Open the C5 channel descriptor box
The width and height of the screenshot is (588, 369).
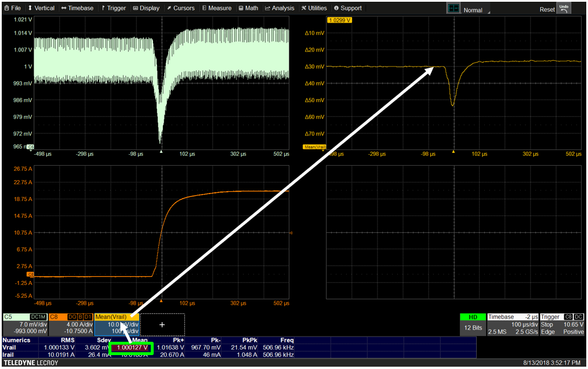click(x=25, y=325)
